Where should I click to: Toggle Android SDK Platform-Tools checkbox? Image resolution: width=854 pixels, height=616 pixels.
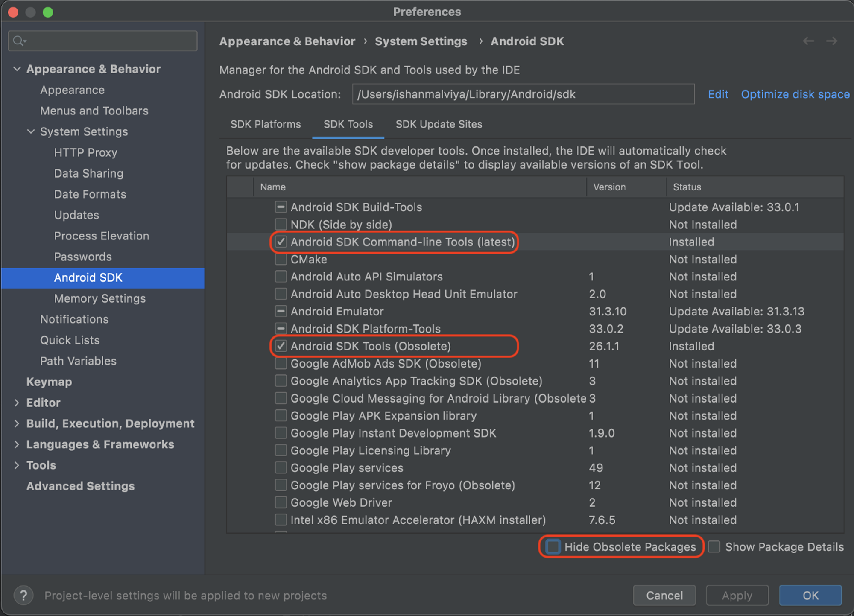click(x=281, y=329)
